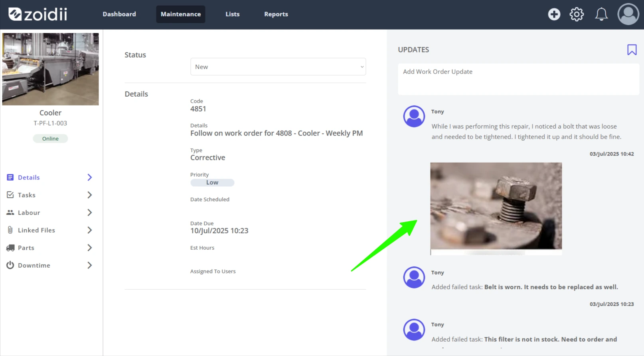644x356 pixels.
Task: Click the Corrective type value
Action: click(208, 158)
